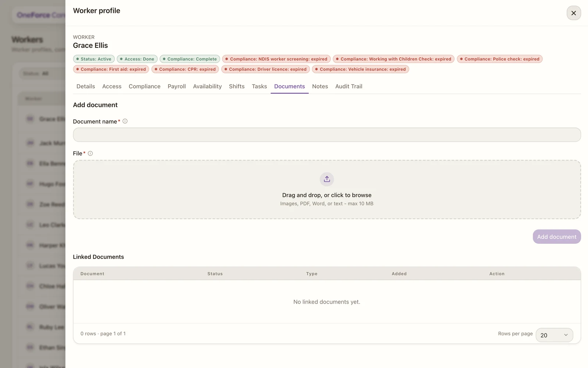Go to the Availability tab

[207, 86]
